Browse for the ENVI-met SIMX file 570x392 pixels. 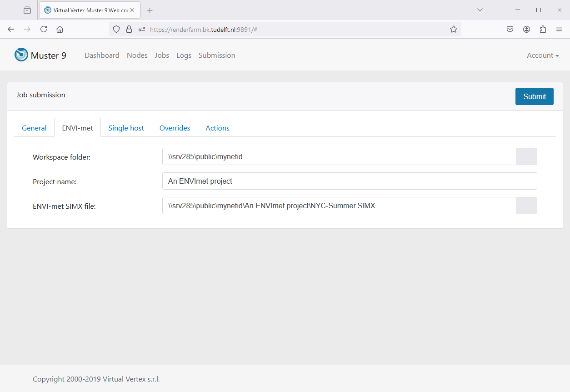point(526,206)
